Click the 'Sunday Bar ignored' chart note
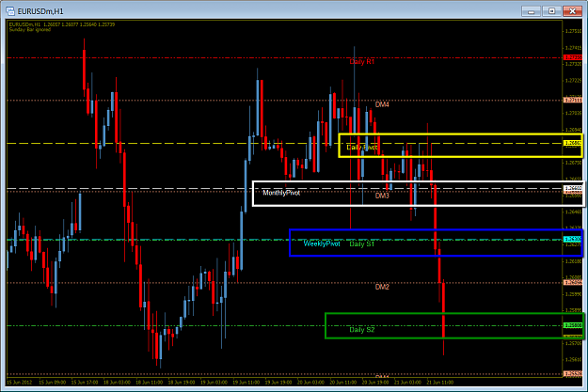588x392 pixels. tap(29, 29)
